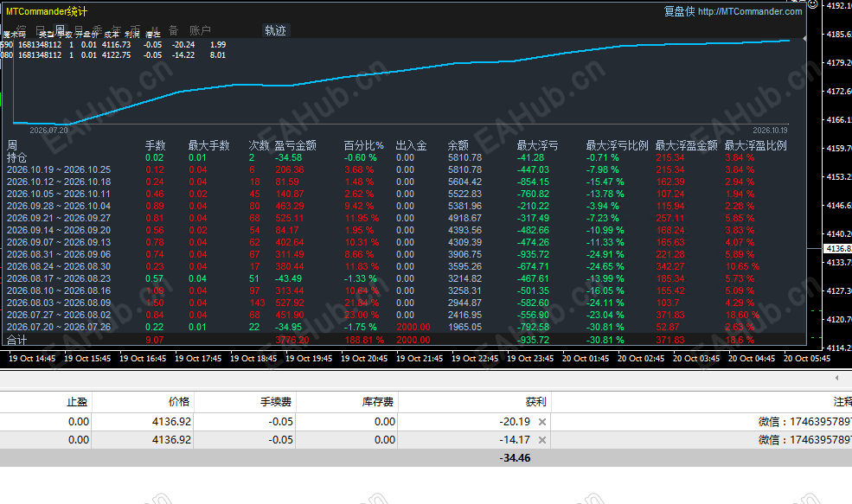Click the trade count 143
Image resolution: width=852 pixels, height=504 pixels.
pyautogui.click(x=257, y=303)
